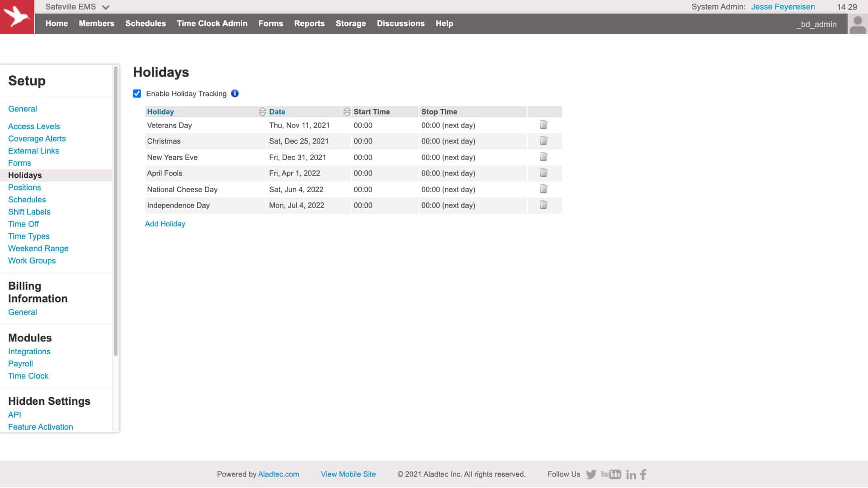
Task: Click the View Mobile Site link
Action: (348, 474)
